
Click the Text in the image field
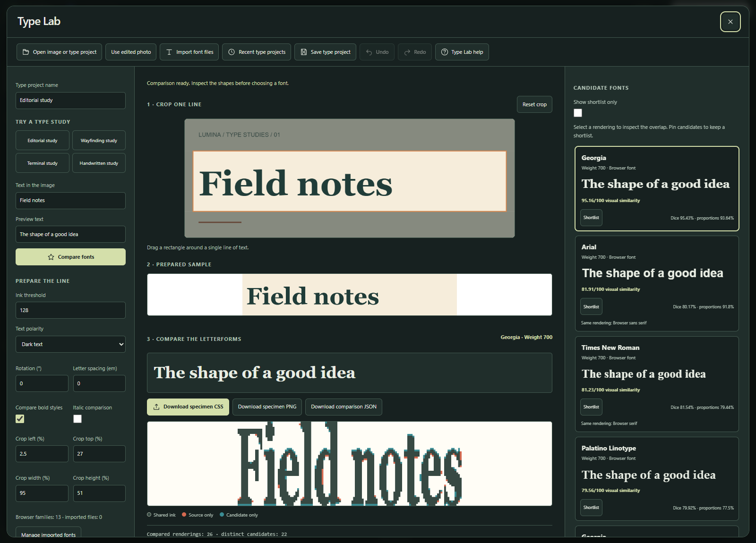70,201
